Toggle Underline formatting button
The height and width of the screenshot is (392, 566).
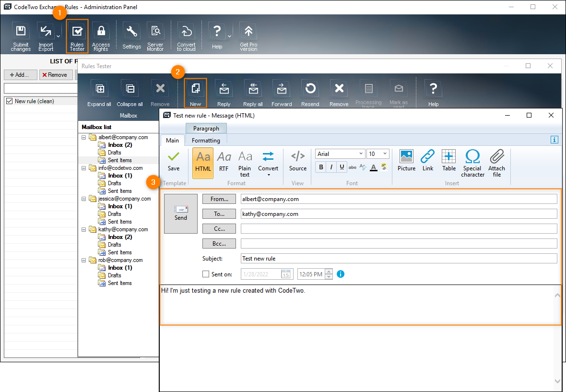point(342,167)
